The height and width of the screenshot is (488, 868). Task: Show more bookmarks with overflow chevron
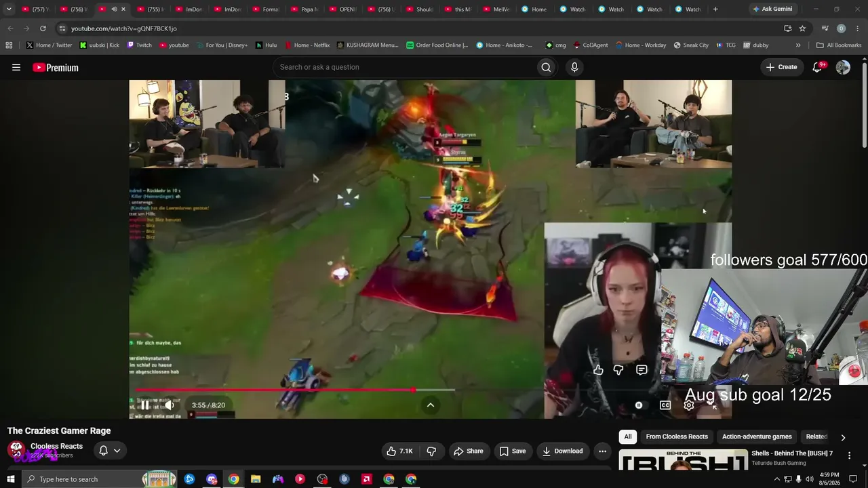pyautogui.click(x=798, y=45)
